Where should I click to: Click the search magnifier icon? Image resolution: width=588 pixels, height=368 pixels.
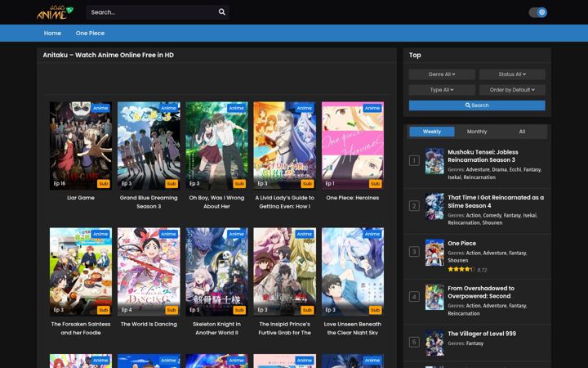pyautogui.click(x=222, y=12)
